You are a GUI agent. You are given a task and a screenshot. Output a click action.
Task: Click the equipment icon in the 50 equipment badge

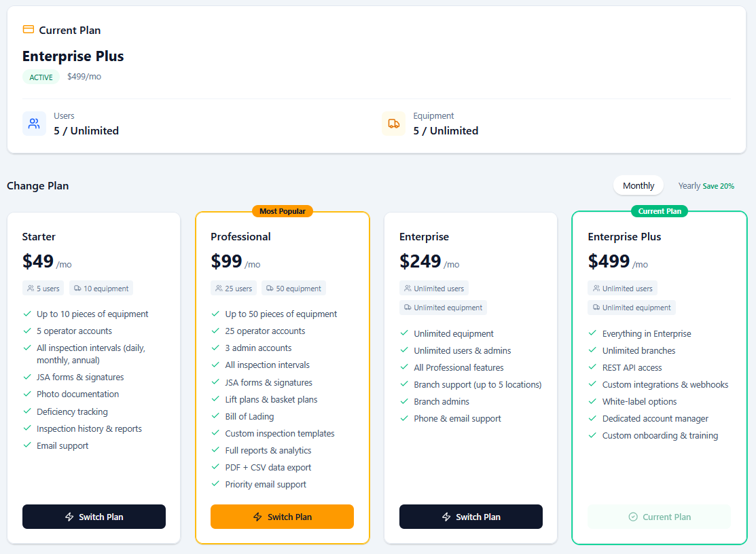[270, 288]
